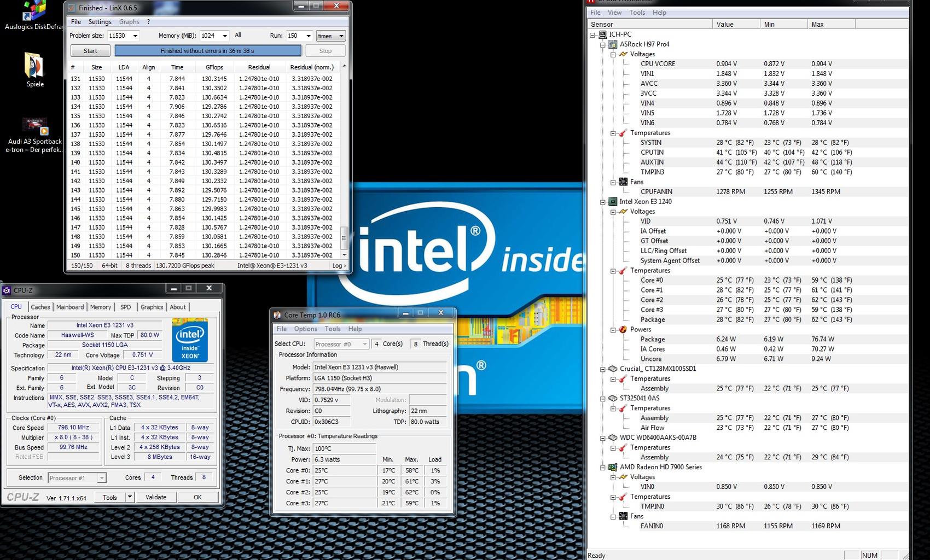Screen dimensions: 930x560
Task: Click Temperatures icon under WDC WD6400AAKS drive
Action: [623, 448]
